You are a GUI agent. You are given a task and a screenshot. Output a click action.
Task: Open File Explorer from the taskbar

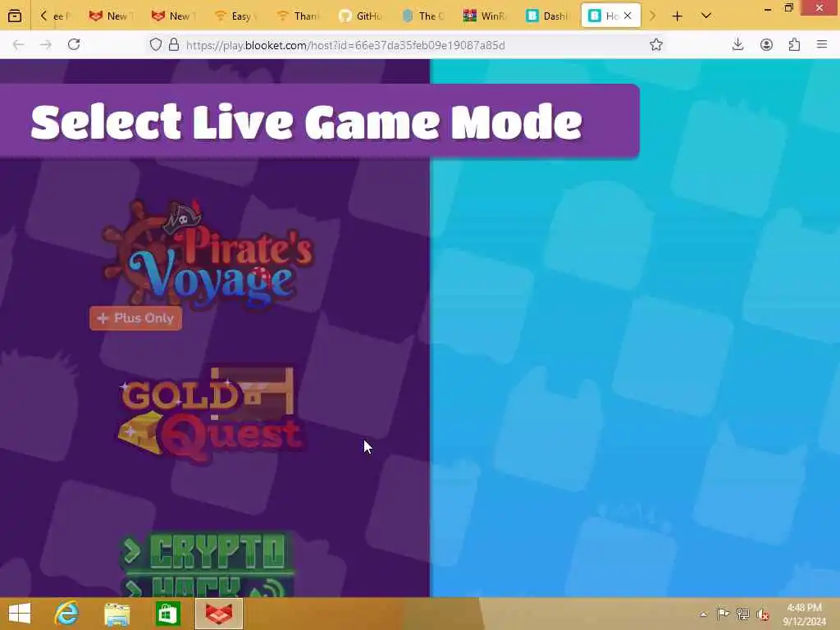coord(116,614)
